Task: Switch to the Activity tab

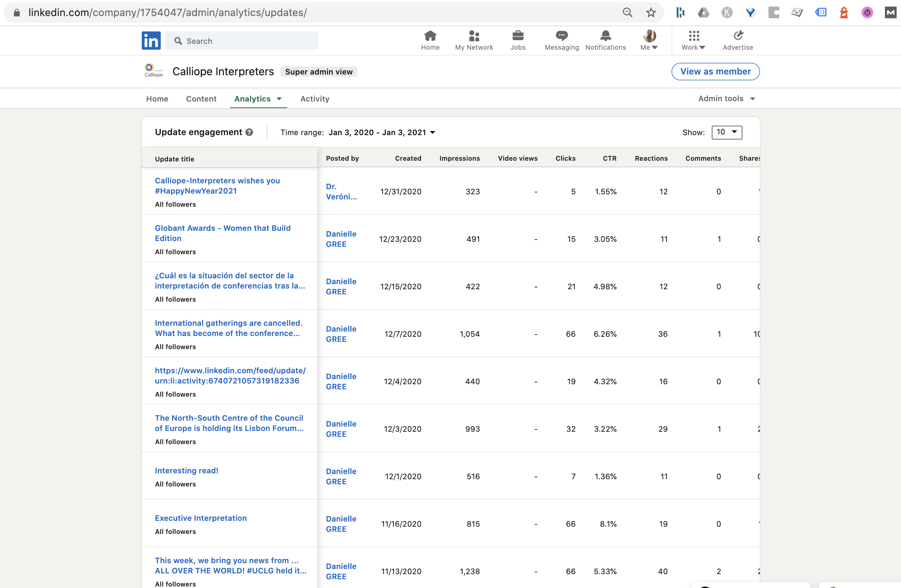Action: [315, 99]
